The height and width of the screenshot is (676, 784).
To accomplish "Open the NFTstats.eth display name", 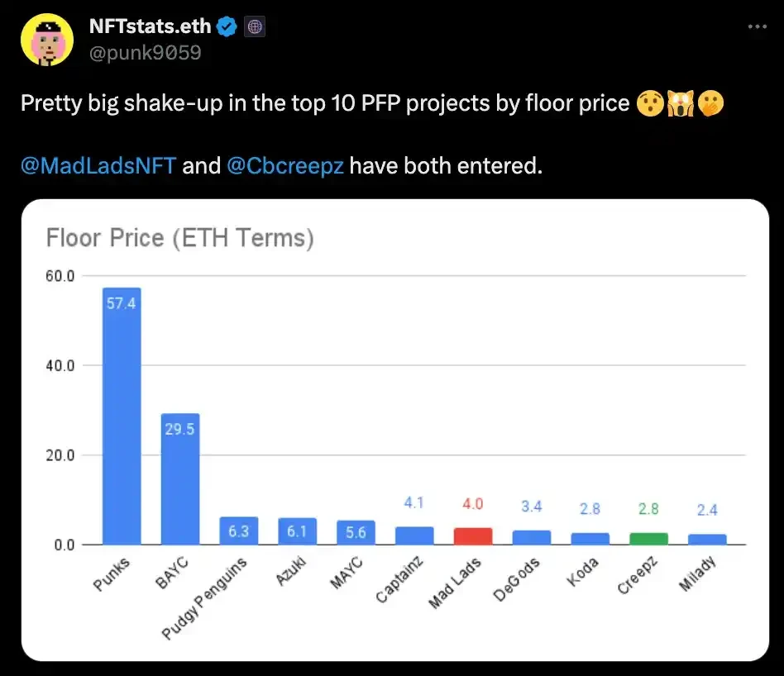I will coord(151,27).
